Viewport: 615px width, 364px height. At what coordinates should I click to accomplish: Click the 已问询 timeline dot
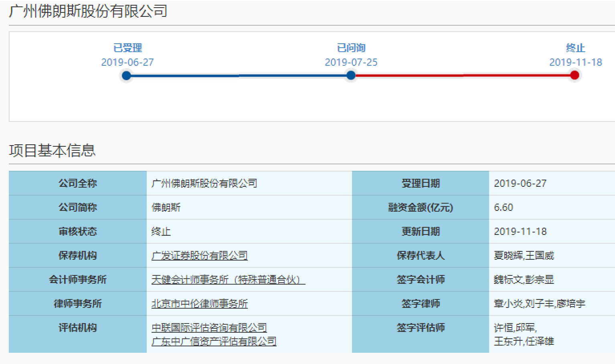click(351, 75)
